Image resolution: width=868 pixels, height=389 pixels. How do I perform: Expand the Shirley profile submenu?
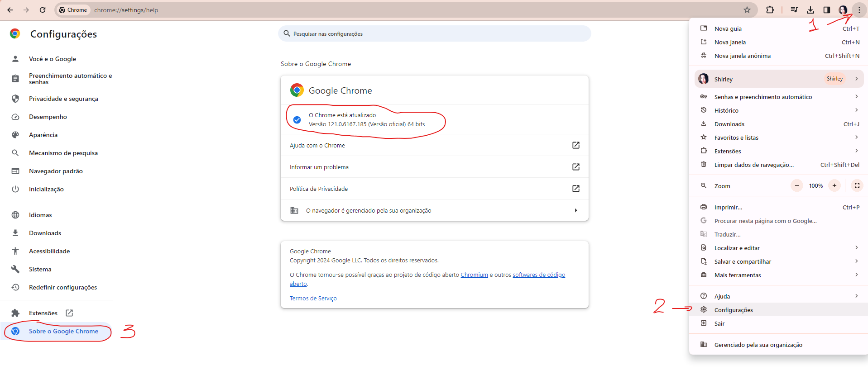point(779,79)
